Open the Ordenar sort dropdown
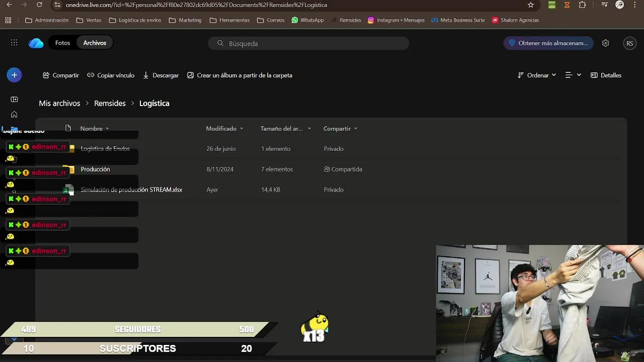The height and width of the screenshot is (362, 644). pos(537,75)
